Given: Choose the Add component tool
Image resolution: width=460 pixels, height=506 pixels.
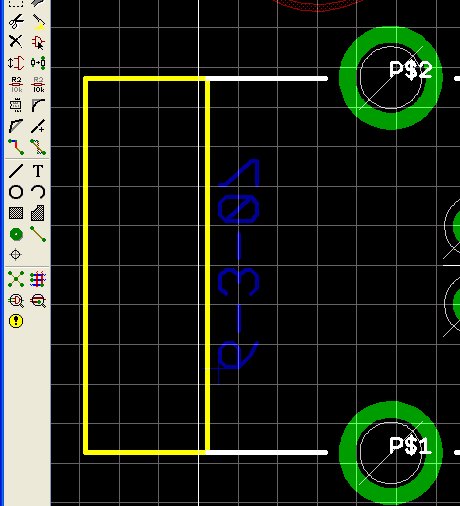Looking at the screenshot, I should [38, 42].
